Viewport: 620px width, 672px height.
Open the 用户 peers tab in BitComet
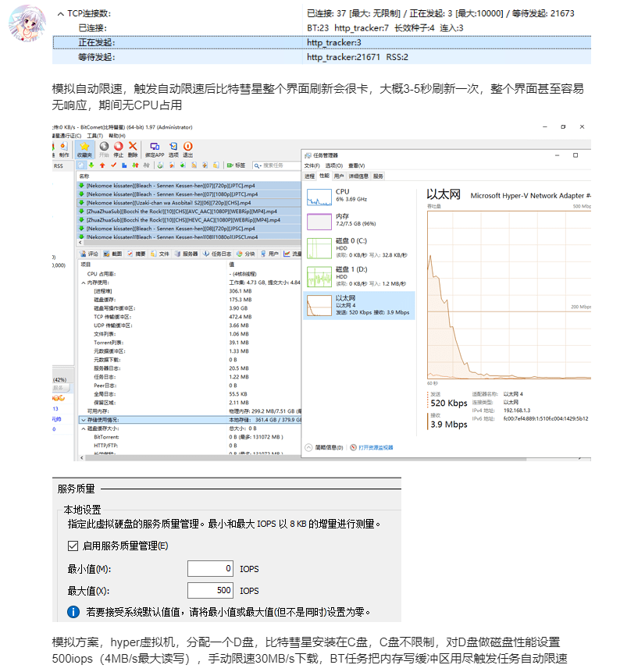[269, 254]
